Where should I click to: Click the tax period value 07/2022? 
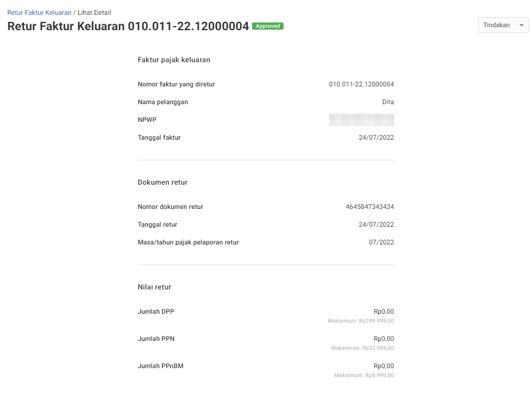coord(381,242)
